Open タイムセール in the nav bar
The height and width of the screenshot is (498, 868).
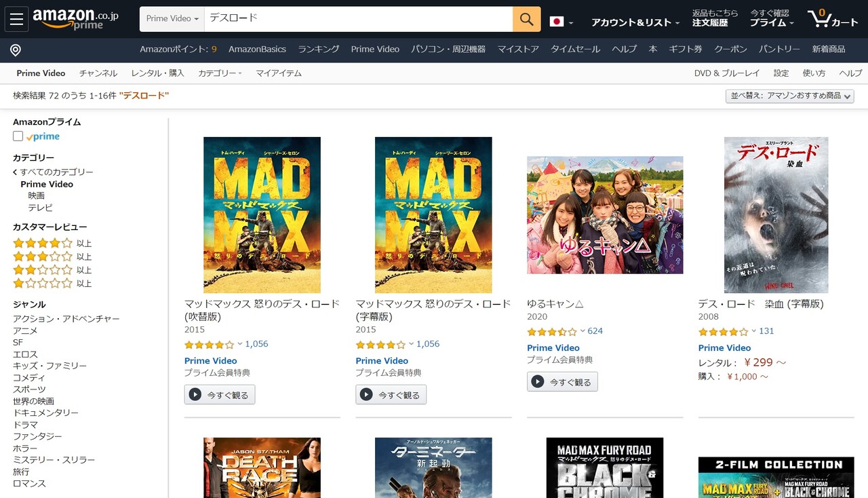[576, 49]
